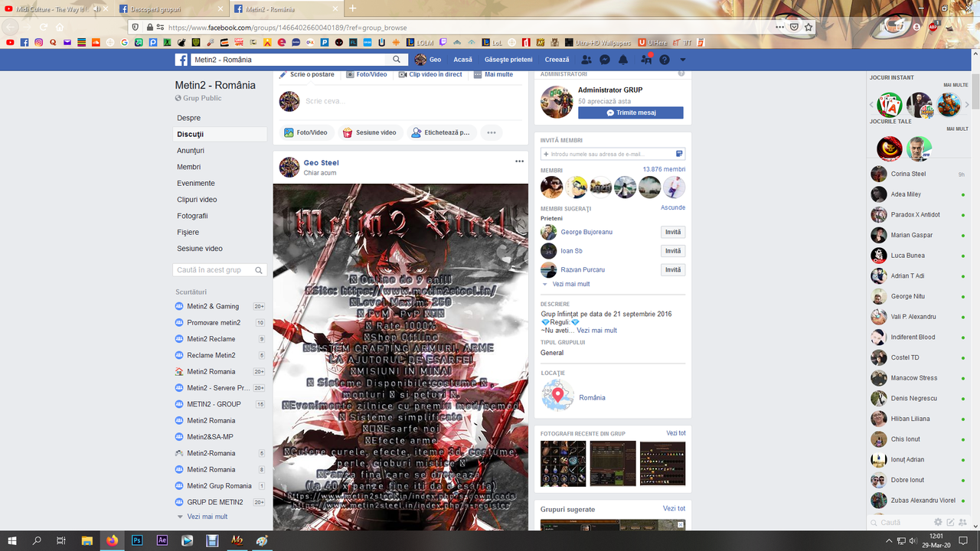Expand the account dropdown arrow in header
The width and height of the screenshot is (980, 551).
click(x=683, y=60)
